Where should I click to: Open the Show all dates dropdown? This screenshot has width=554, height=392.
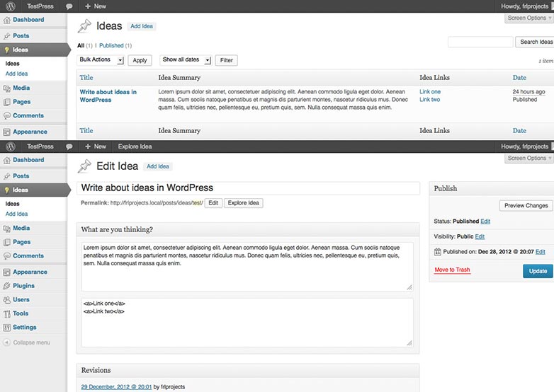tap(186, 60)
